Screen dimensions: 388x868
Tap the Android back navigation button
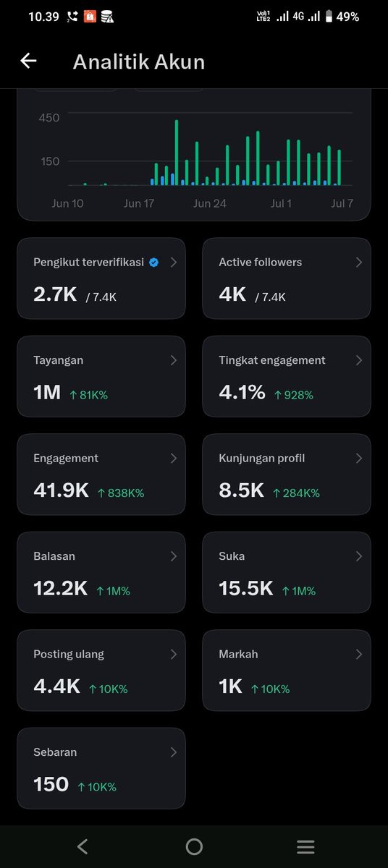(83, 846)
